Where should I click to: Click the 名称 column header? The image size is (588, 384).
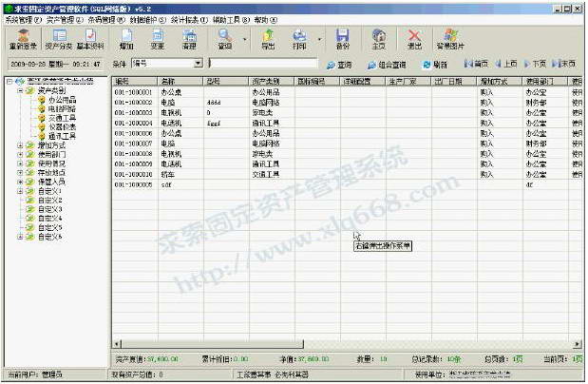pyautogui.click(x=180, y=81)
